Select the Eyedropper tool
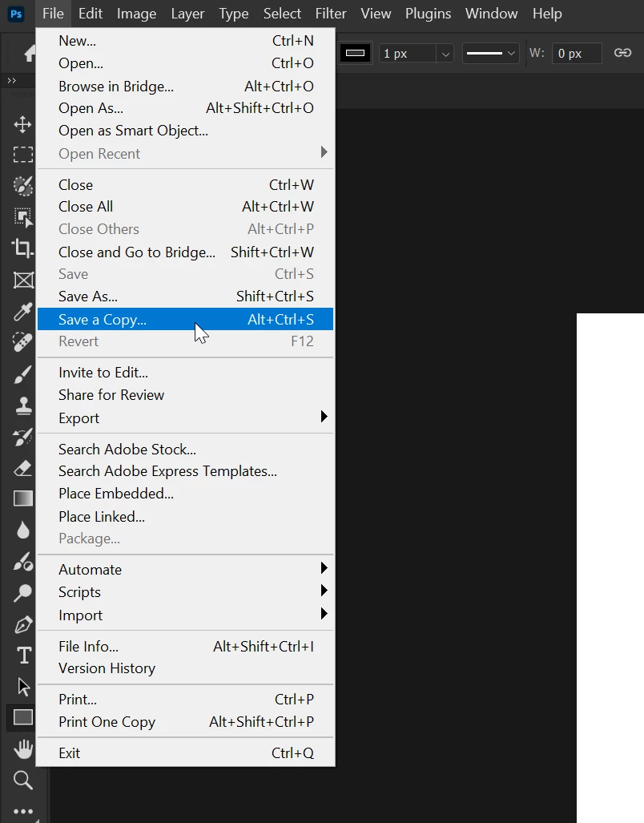The height and width of the screenshot is (823, 644). pos(22,311)
